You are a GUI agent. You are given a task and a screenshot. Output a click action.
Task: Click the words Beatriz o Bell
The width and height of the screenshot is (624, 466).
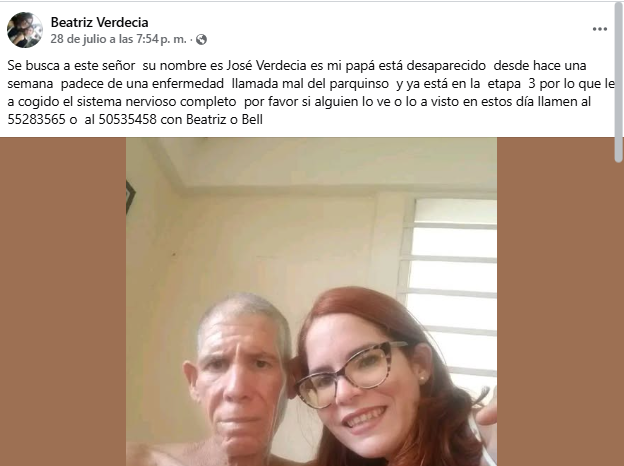pos(224,119)
